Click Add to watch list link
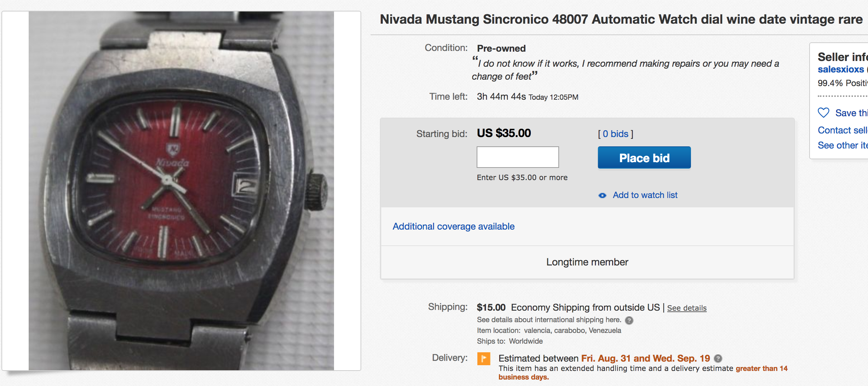 coord(645,195)
